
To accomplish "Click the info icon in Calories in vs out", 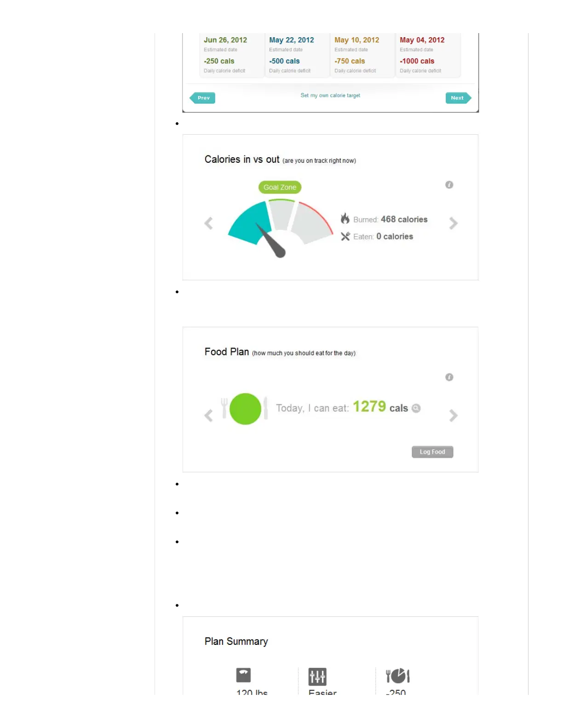I will (449, 185).
